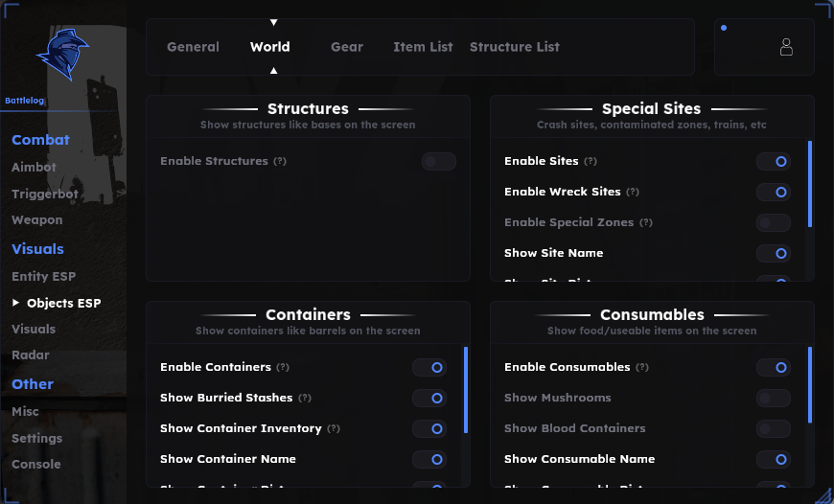Open the Structure List tab
This screenshot has height=504, width=834.
pyautogui.click(x=515, y=47)
